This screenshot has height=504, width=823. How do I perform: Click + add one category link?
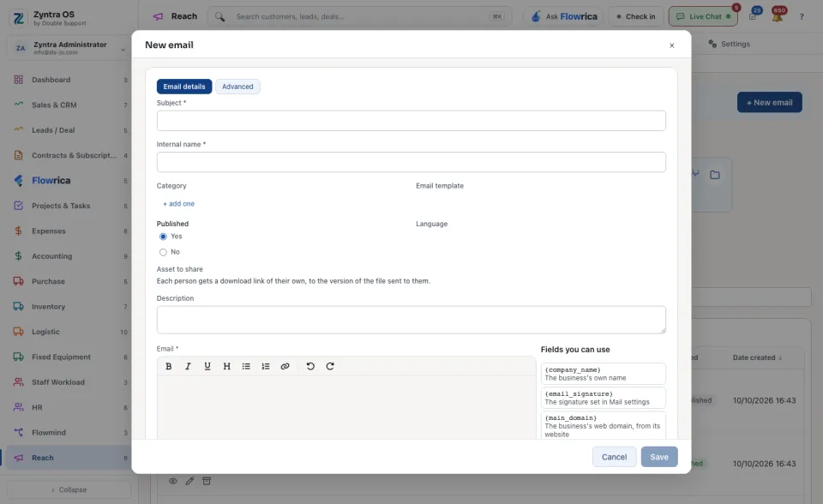coord(178,204)
